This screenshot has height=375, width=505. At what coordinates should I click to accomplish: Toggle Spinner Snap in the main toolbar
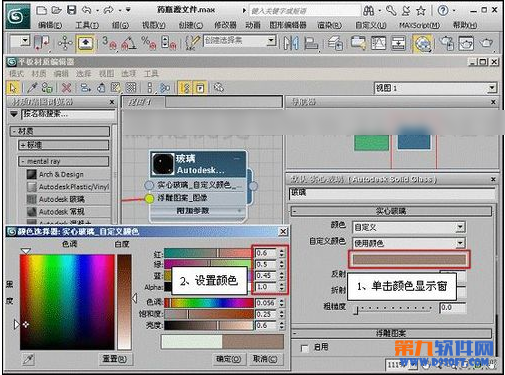click(x=168, y=43)
